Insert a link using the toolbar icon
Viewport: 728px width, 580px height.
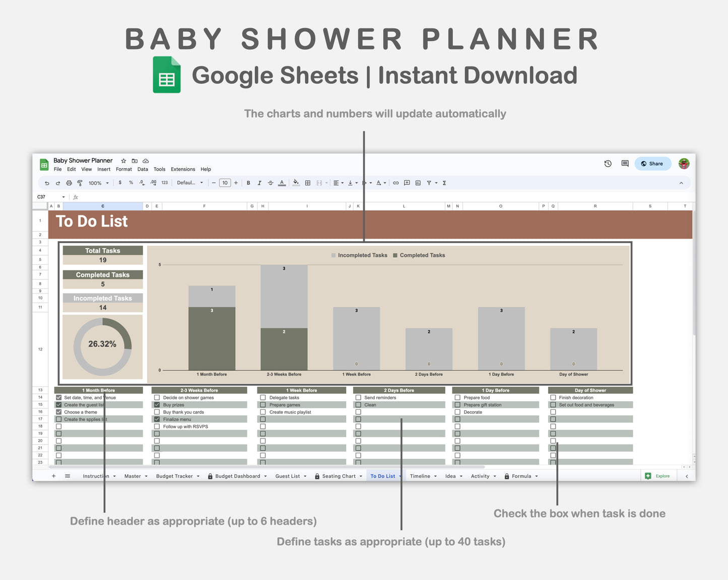pos(396,183)
